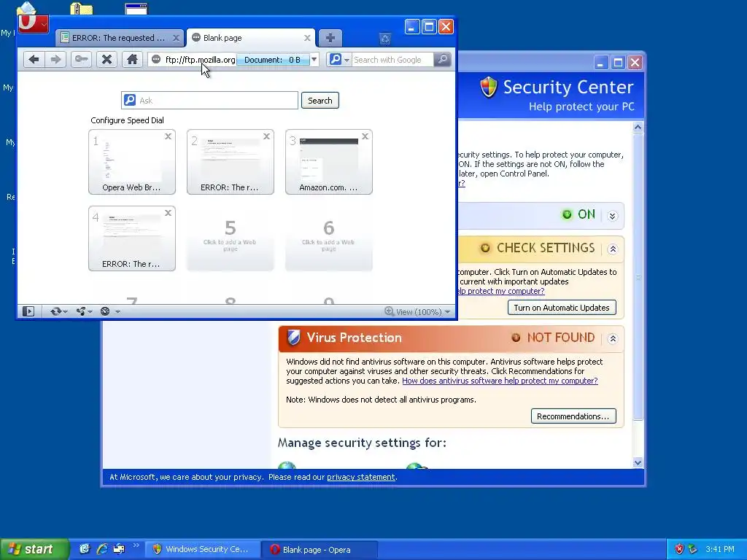
Task: Remove Speed Dial 4 ERROR entry
Action: 169,213
